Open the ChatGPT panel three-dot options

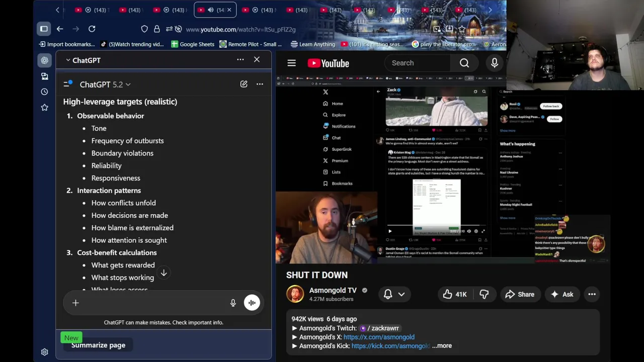click(240, 60)
